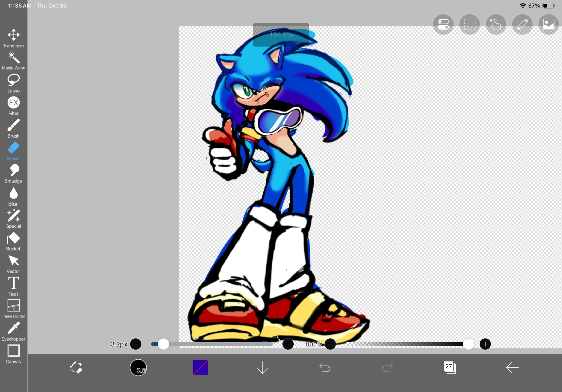Undo the last stroke

click(x=325, y=367)
